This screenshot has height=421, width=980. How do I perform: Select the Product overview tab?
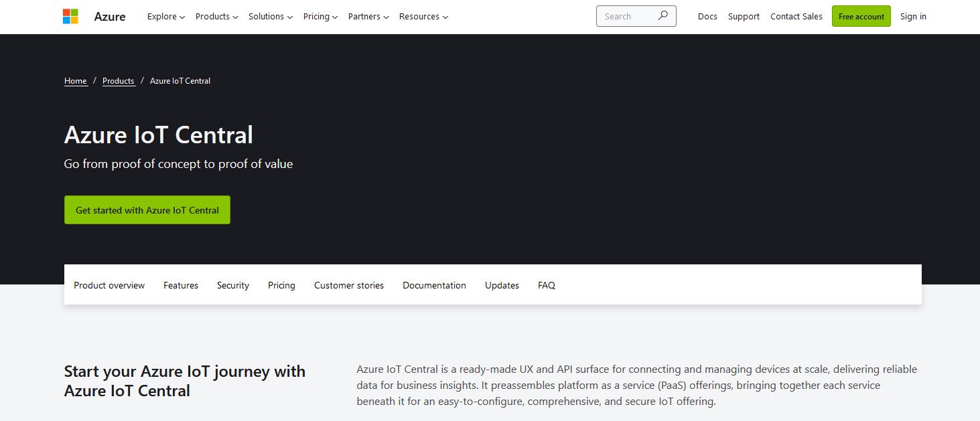tap(109, 285)
